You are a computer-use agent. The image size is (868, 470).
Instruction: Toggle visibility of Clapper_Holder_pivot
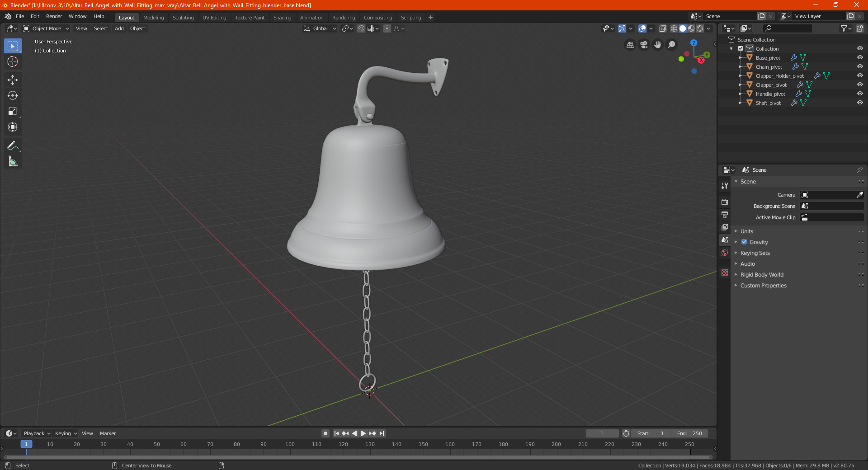(x=860, y=76)
